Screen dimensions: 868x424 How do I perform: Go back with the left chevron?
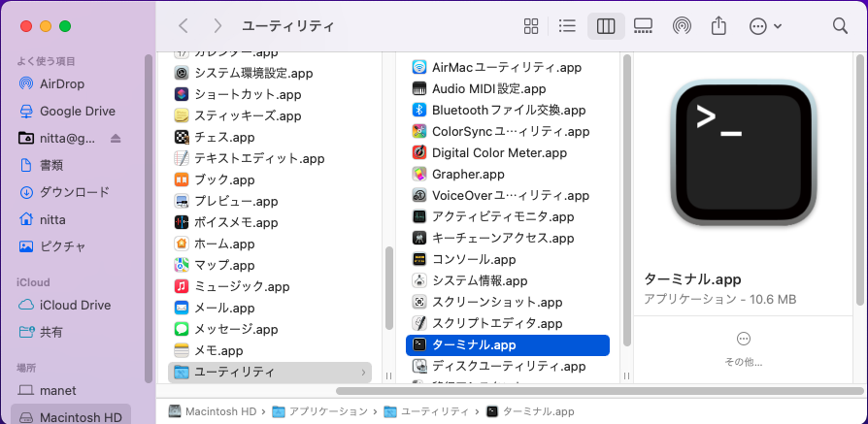pos(184,26)
